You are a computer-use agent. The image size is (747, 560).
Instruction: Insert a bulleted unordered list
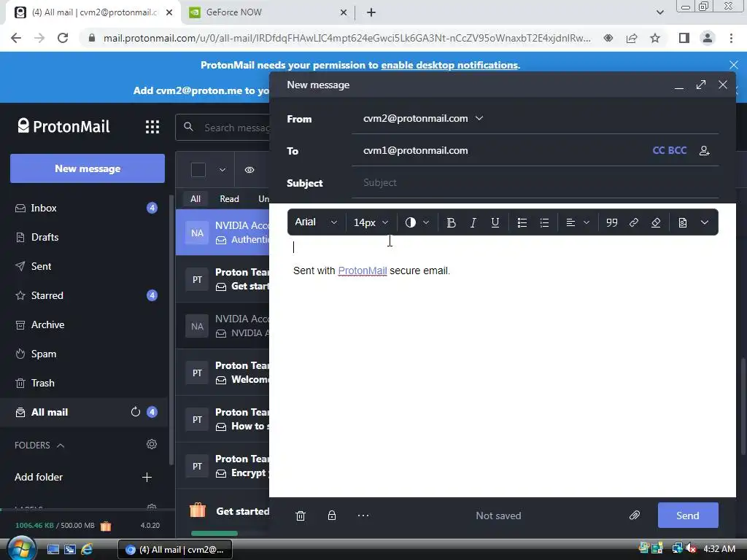click(522, 222)
